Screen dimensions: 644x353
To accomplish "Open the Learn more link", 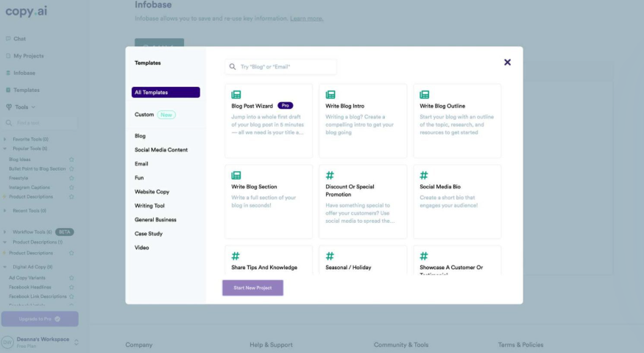I will [x=306, y=18].
